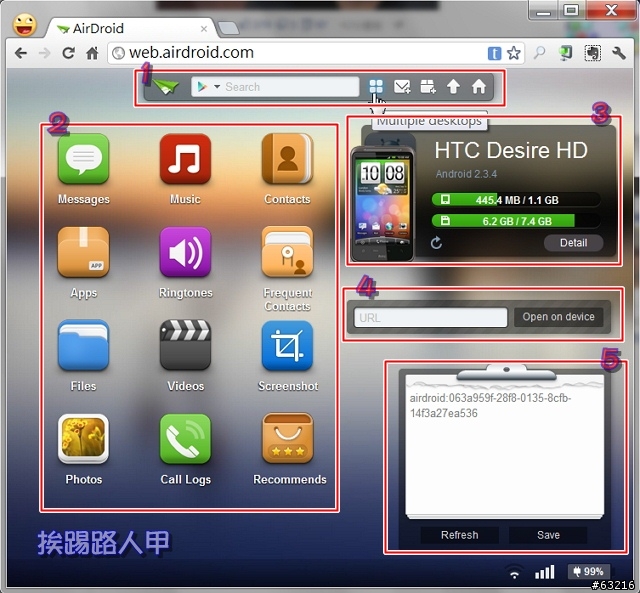Open the Frequent Contacts icon
This screenshot has height=593, width=640.
[x=287, y=252]
